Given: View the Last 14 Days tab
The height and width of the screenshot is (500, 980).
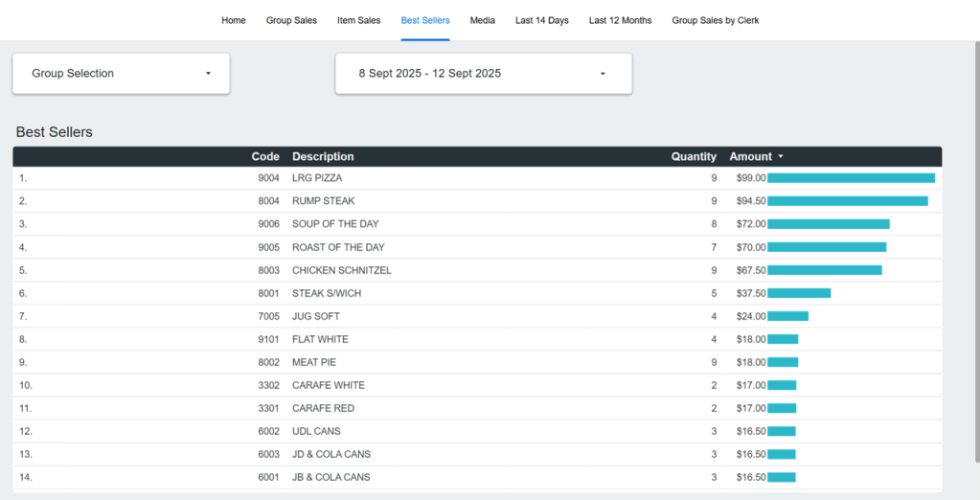Looking at the screenshot, I should pyautogui.click(x=541, y=20).
